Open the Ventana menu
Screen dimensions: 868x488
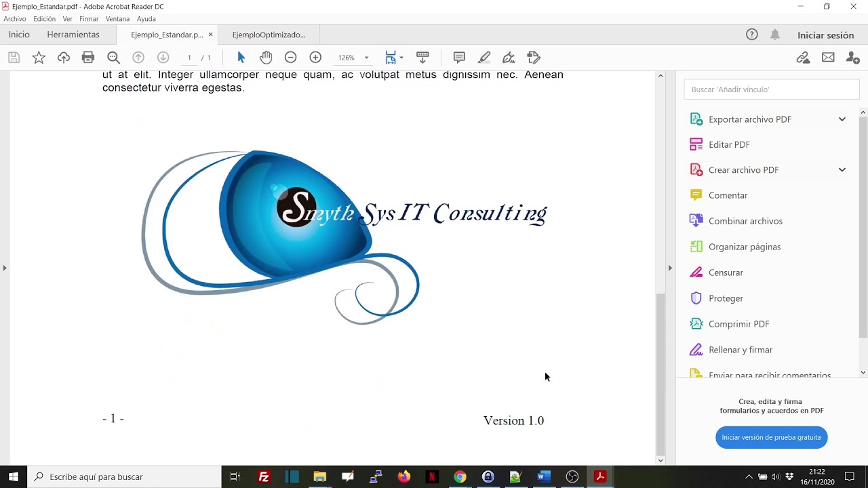coord(118,19)
